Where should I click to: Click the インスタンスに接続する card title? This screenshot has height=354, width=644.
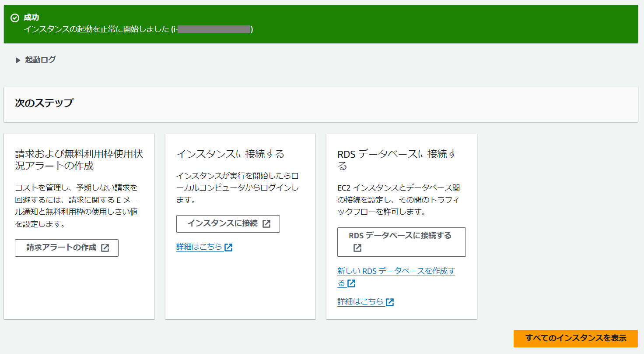pos(230,154)
